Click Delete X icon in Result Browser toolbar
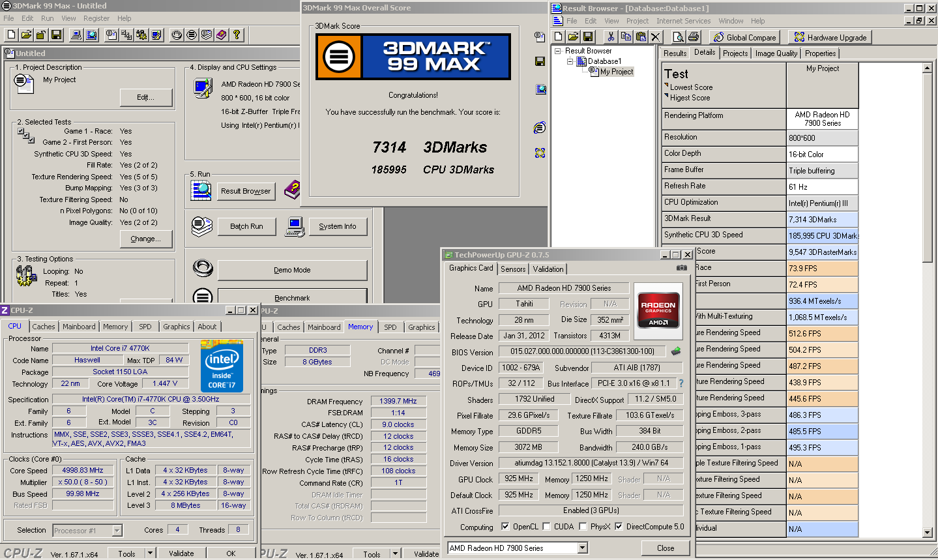Viewport: 938px width, 560px height. click(x=656, y=37)
